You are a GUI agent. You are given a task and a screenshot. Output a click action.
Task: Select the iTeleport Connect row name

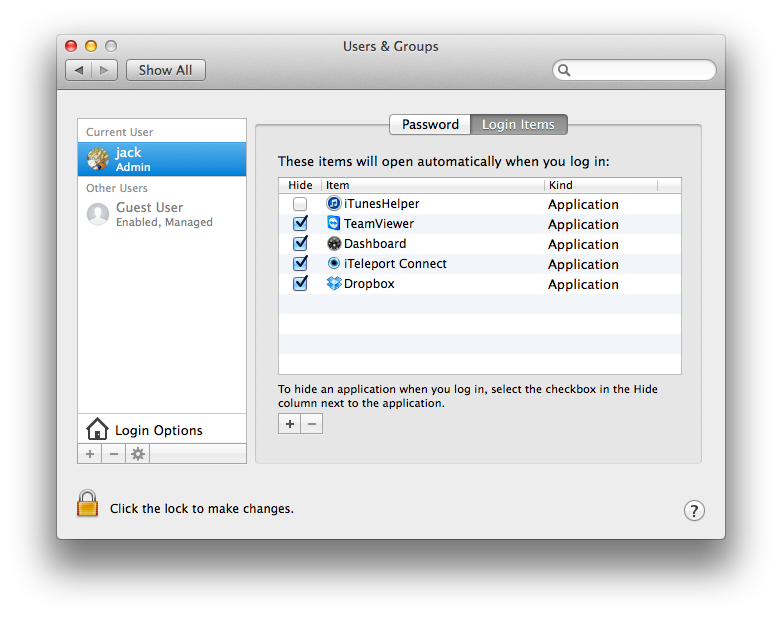pos(395,263)
